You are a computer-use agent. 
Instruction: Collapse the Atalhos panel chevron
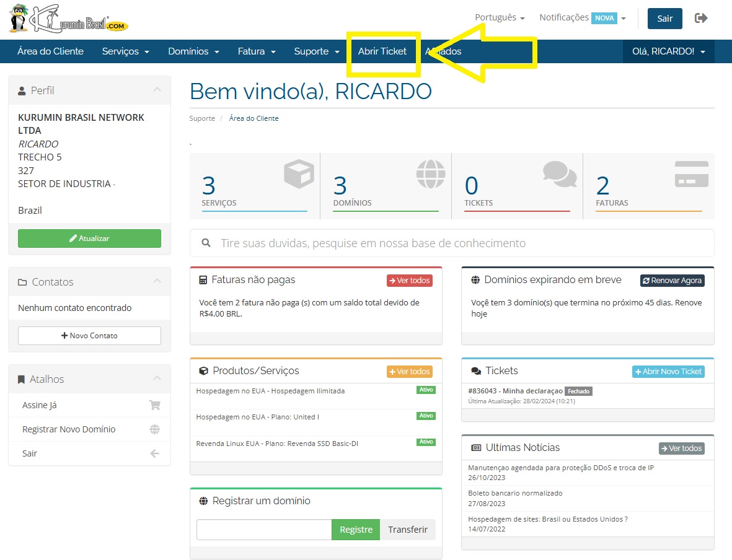(x=157, y=379)
